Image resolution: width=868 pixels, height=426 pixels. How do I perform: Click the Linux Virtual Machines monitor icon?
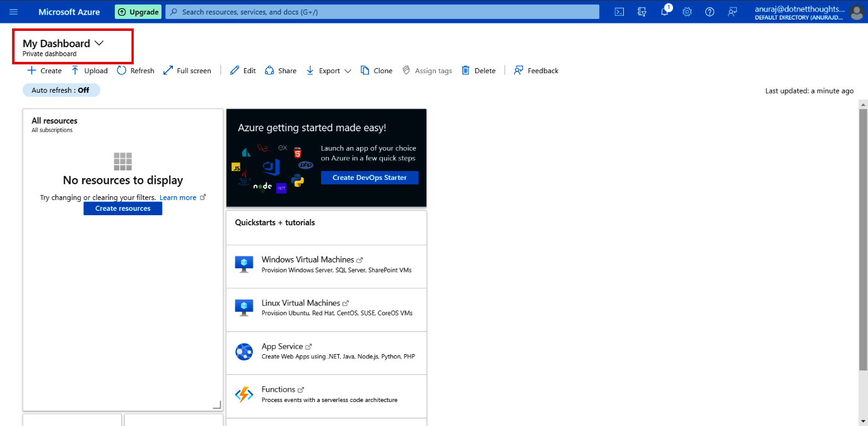244,308
